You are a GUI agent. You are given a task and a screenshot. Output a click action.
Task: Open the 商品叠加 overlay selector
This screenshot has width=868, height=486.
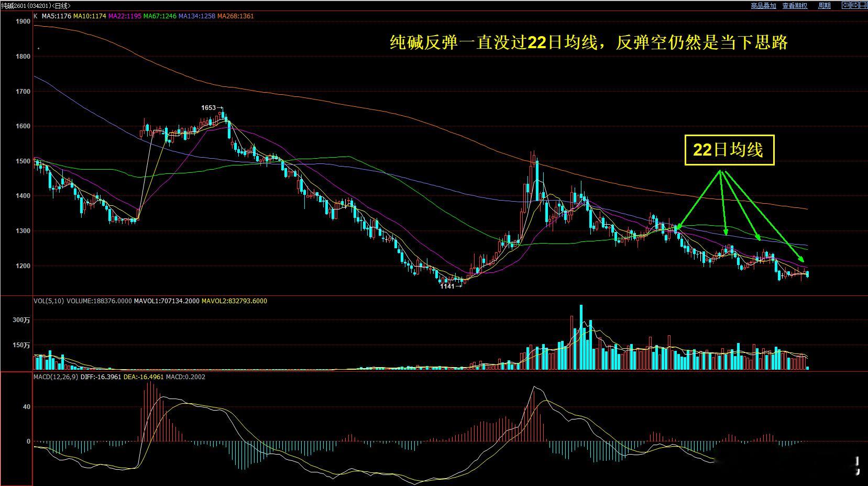pos(762,5)
